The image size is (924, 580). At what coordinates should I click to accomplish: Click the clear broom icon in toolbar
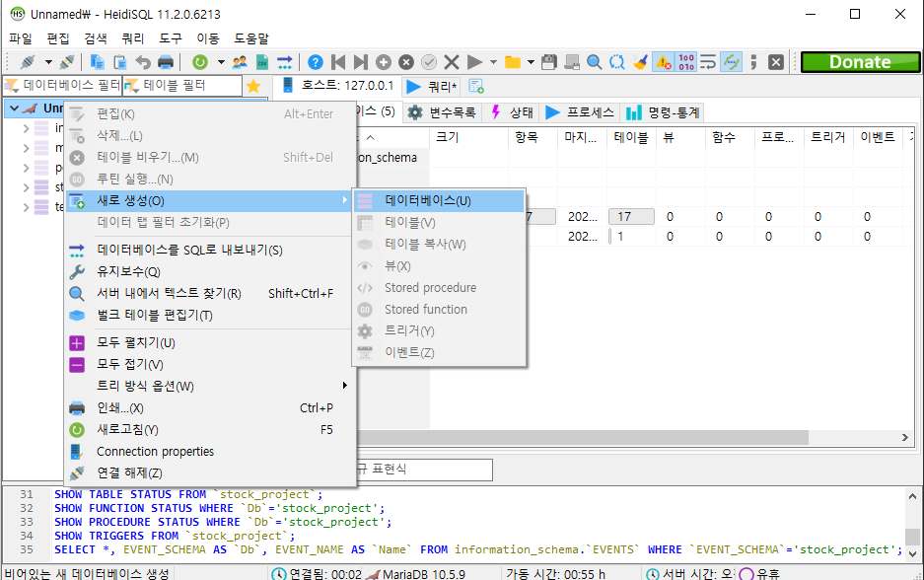click(x=640, y=62)
